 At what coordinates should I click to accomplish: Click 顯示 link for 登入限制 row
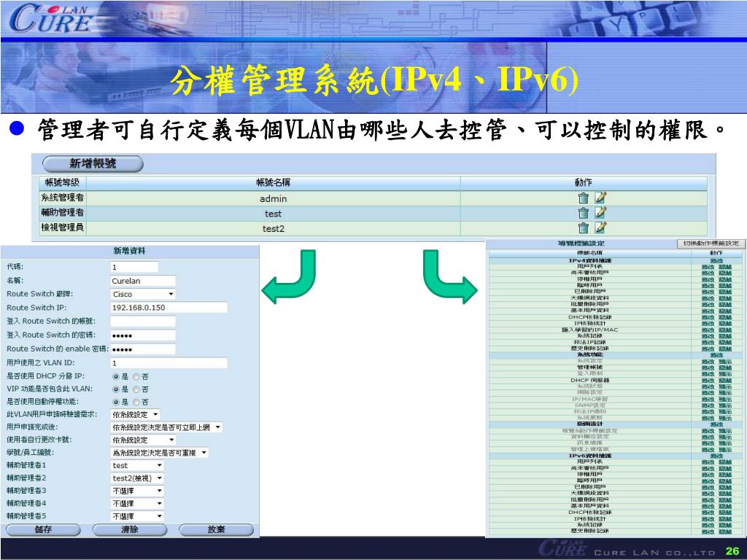click(x=725, y=374)
